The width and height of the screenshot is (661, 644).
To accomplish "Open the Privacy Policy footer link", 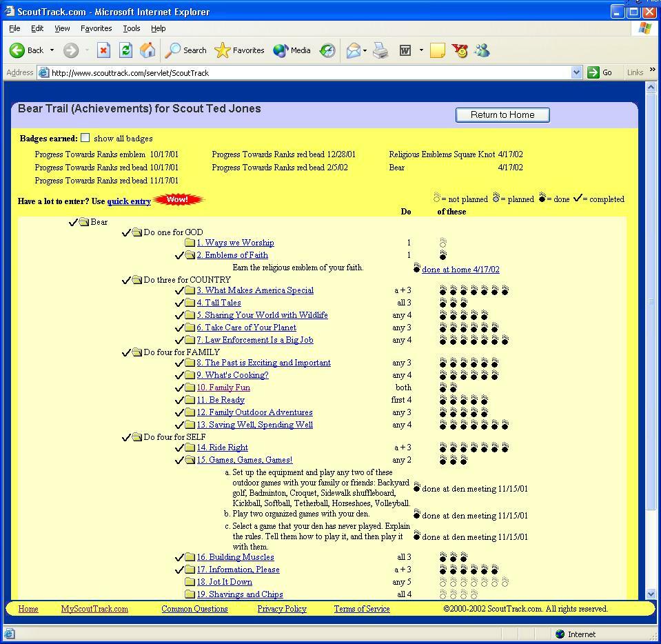I will pos(282,609).
